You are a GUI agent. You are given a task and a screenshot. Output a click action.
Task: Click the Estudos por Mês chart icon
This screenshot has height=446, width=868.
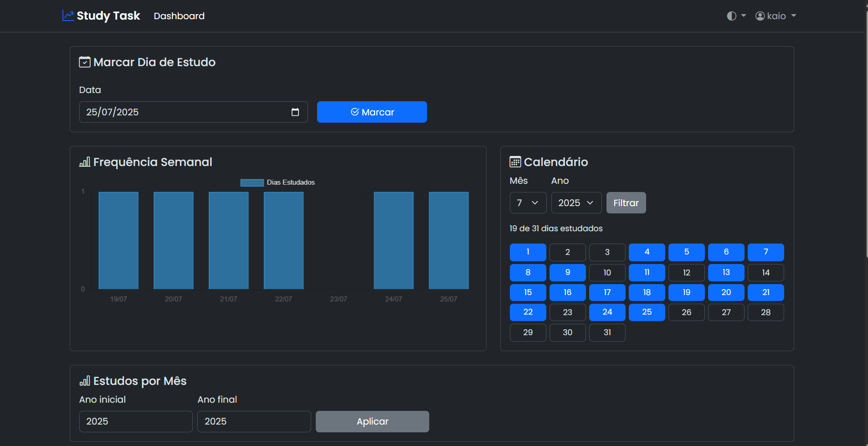(85, 381)
